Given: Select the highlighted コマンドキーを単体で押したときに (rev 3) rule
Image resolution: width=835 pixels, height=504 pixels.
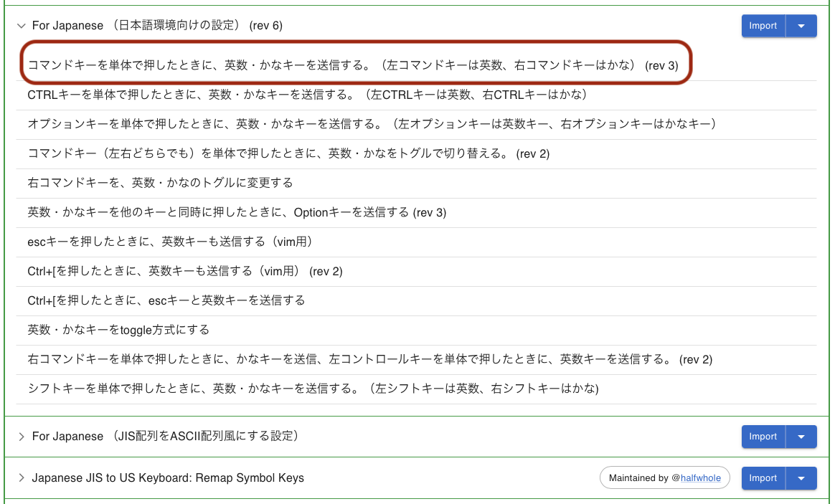Looking at the screenshot, I should click(x=352, y=65).
